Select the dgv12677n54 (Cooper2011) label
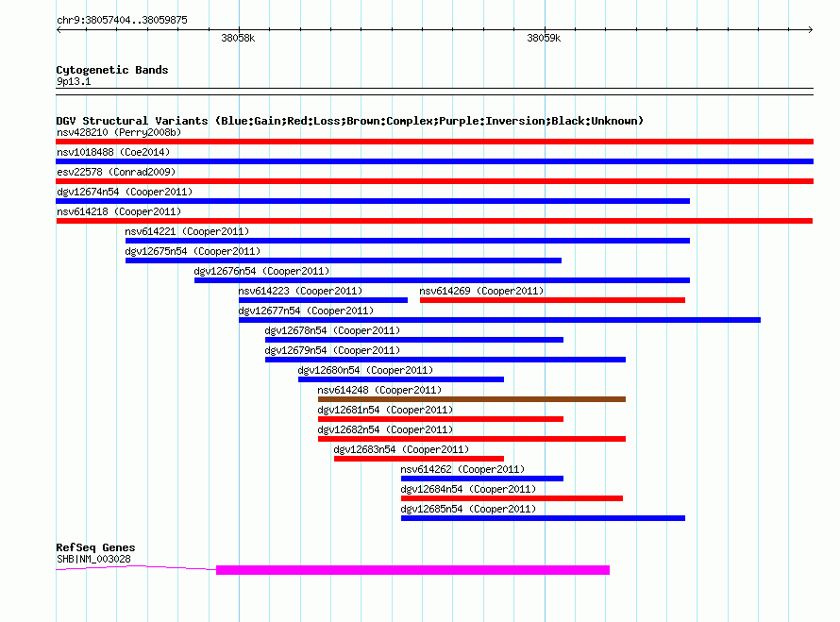 [x=306, y=311]
